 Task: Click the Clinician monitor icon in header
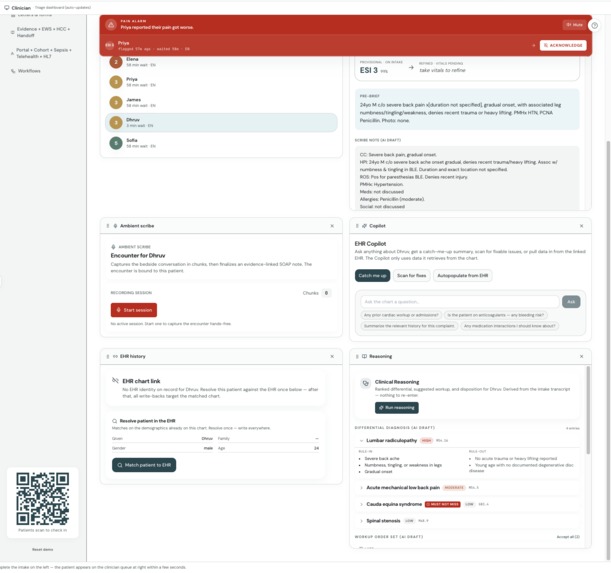click(7, 7)
